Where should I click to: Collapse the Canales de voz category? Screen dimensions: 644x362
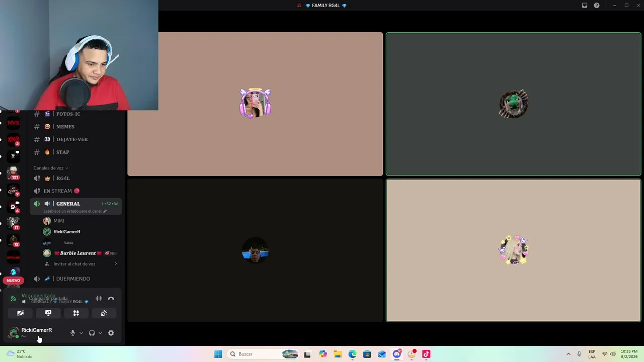[x=50, y=168]
